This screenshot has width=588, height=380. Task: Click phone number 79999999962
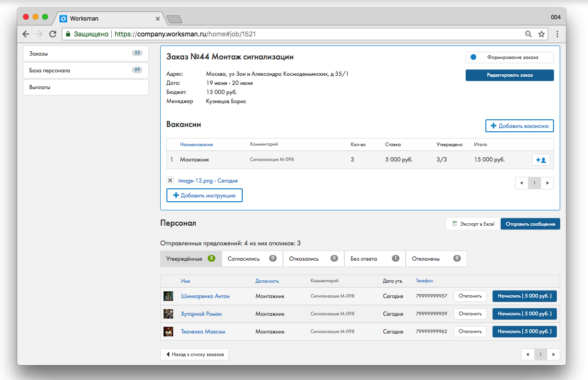[x=432, y=332]
